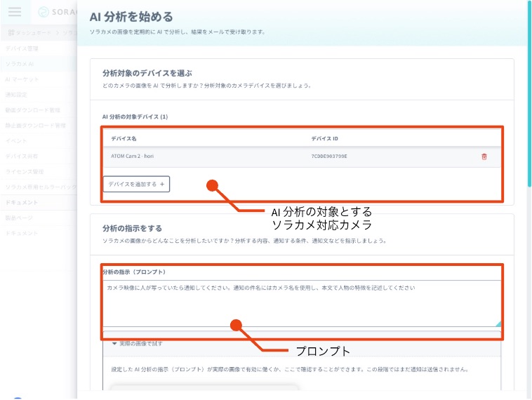Click the デバイスを追加する button

point(136,185)
